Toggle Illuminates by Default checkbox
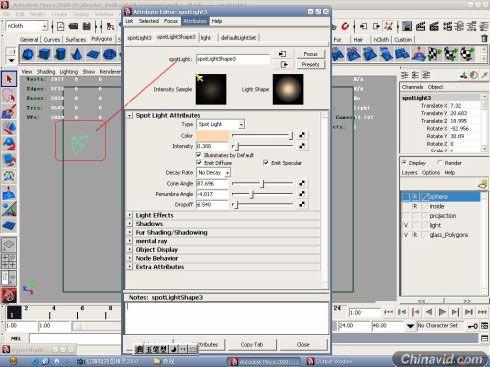This screenshot has width=490, height=367. [199, 155]
